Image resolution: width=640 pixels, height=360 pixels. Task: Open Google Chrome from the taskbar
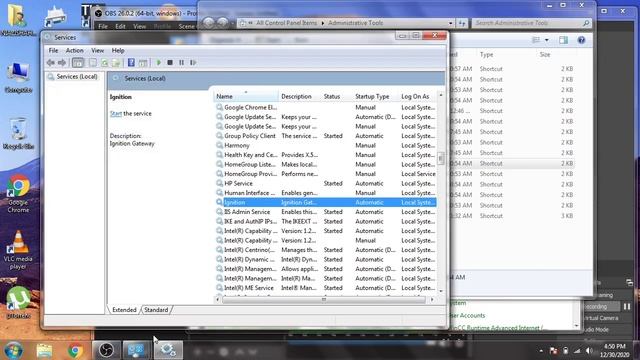pos(75,350)
